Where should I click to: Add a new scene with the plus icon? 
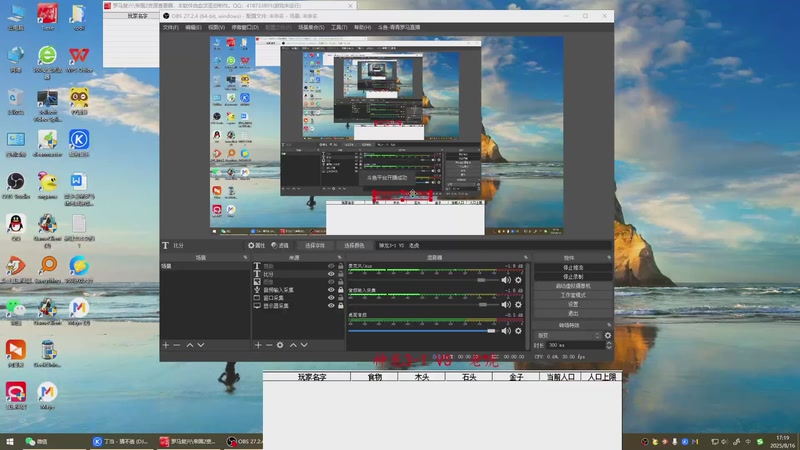click(x=166, y=345)
